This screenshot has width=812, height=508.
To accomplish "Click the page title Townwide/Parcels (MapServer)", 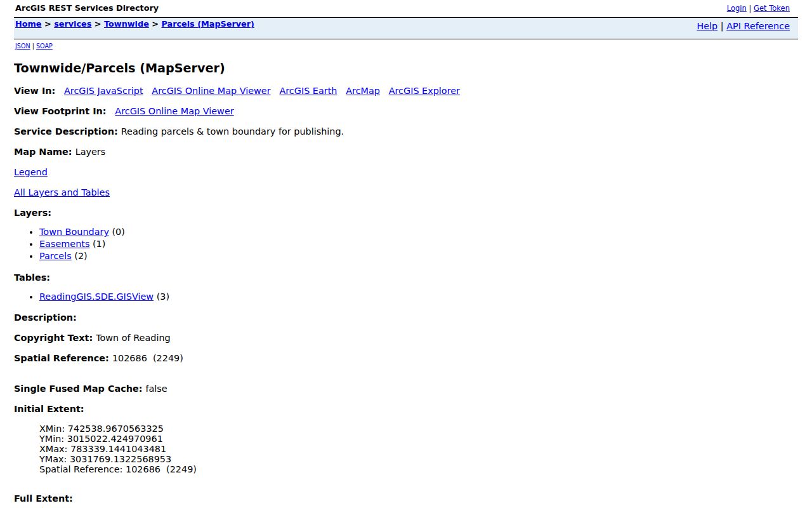I will [x=119, y=68].
